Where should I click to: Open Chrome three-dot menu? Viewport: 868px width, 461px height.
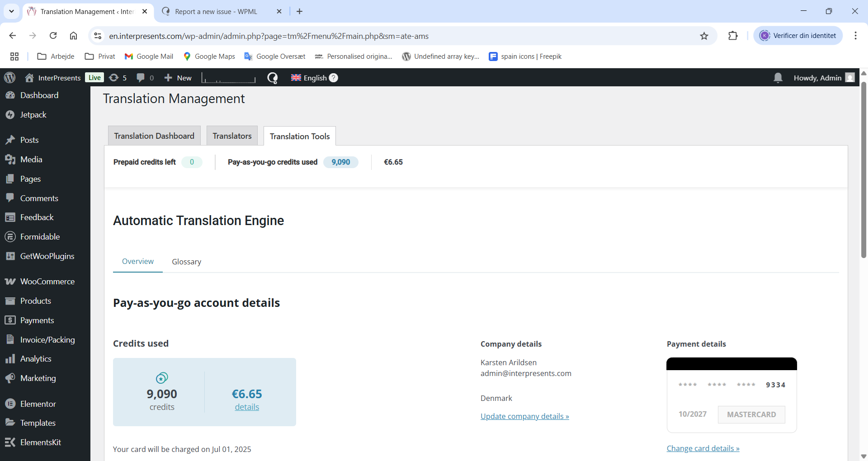(855, 36)
